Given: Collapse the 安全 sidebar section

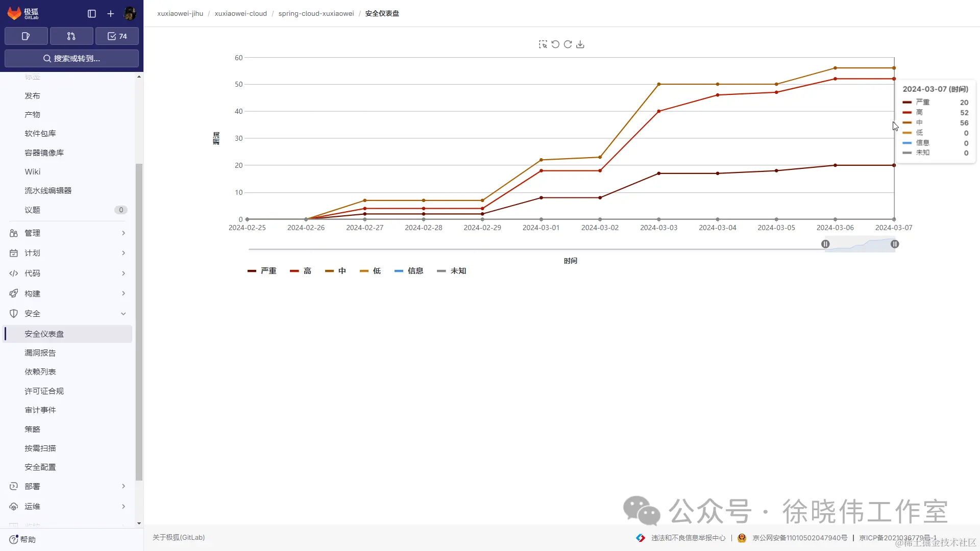Looking at the screenshot, I should coord(68,314).
